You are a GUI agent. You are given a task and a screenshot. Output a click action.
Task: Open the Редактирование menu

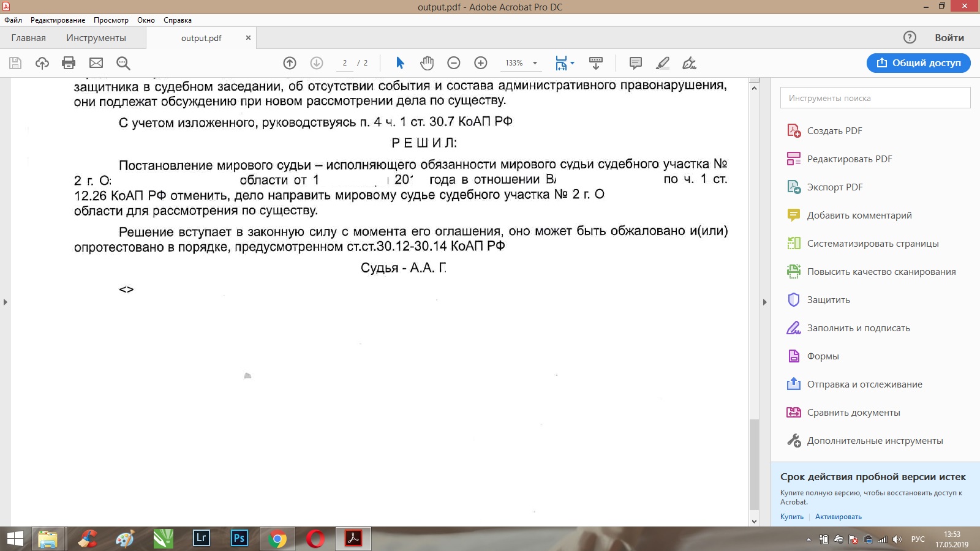(x=58, y=20)
